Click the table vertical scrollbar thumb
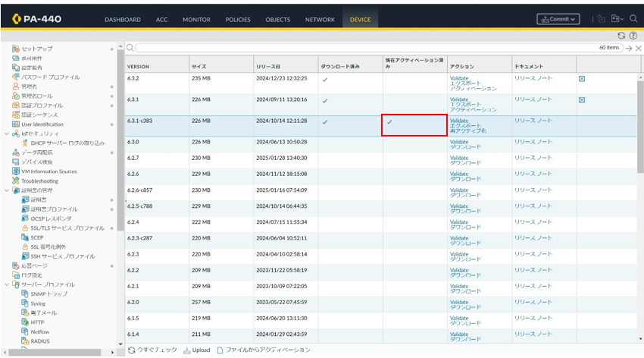This screenshot has width=644, height=358. click(640, 127)
